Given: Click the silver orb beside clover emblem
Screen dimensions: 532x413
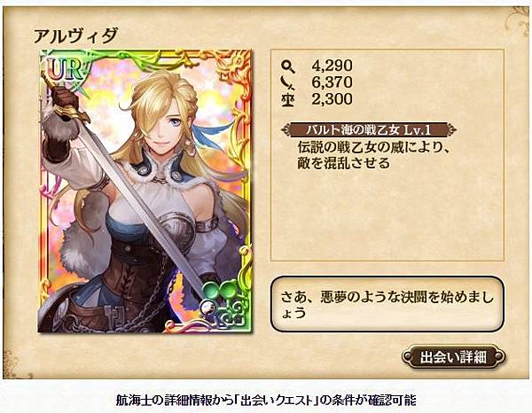Looking at the screenshot, I should (x=207, y=308).
